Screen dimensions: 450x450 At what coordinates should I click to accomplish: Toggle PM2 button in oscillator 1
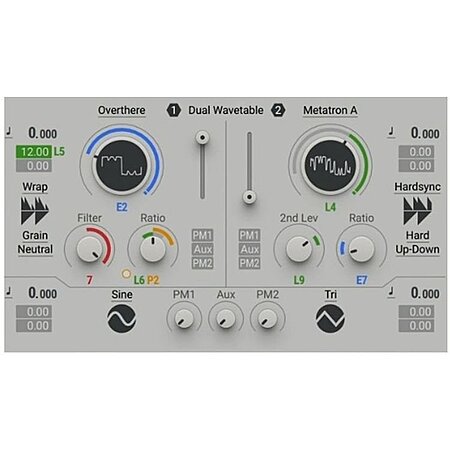[202, 263]
